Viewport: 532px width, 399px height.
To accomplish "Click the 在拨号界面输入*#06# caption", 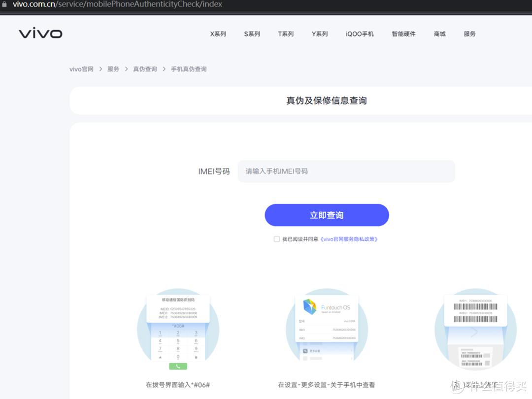I will point(178,385).
